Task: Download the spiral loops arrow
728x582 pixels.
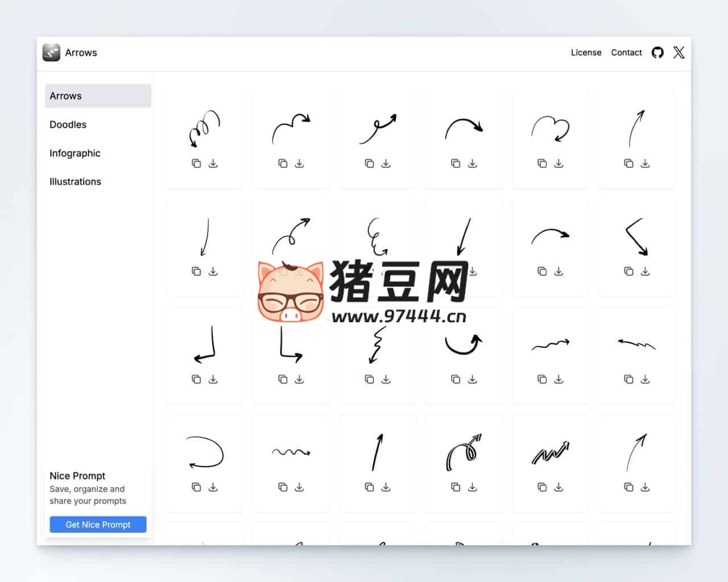Action: 213,163
